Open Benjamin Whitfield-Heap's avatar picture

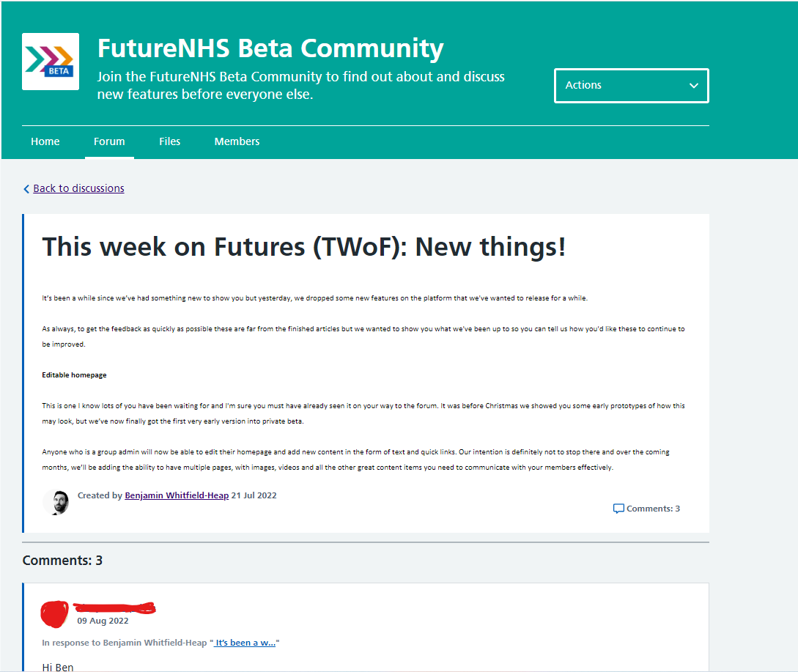click(56, 502)
